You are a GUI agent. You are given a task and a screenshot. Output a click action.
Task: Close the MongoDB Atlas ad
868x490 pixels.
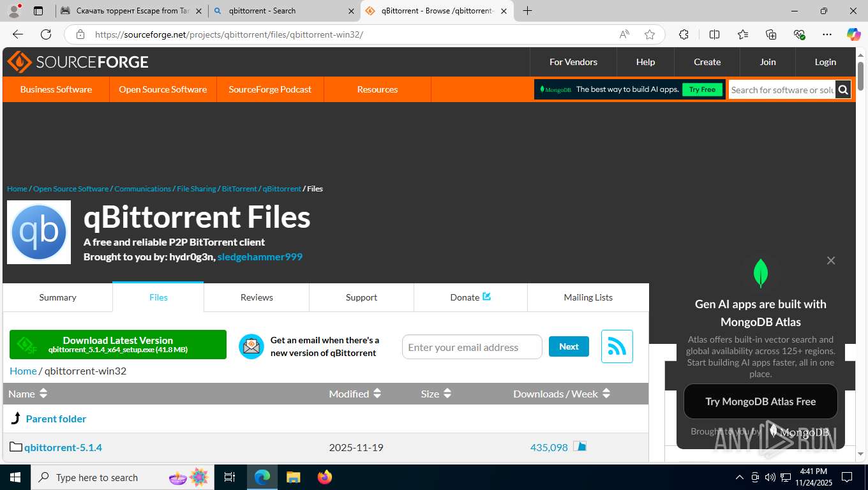click(830, 260)
